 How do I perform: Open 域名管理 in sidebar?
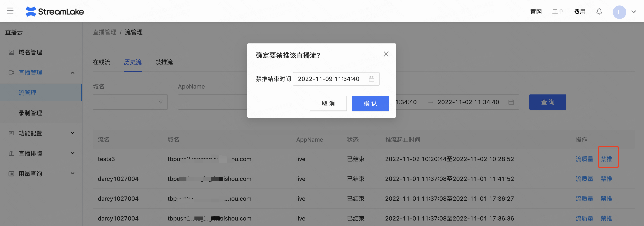tap(30, 52)
